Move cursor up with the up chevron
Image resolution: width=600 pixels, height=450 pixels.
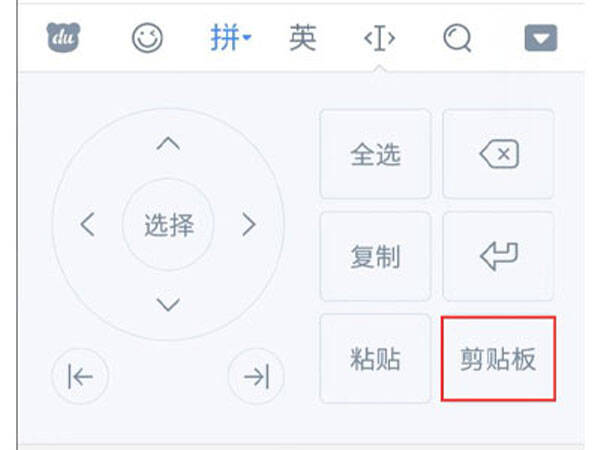(168, 144)
